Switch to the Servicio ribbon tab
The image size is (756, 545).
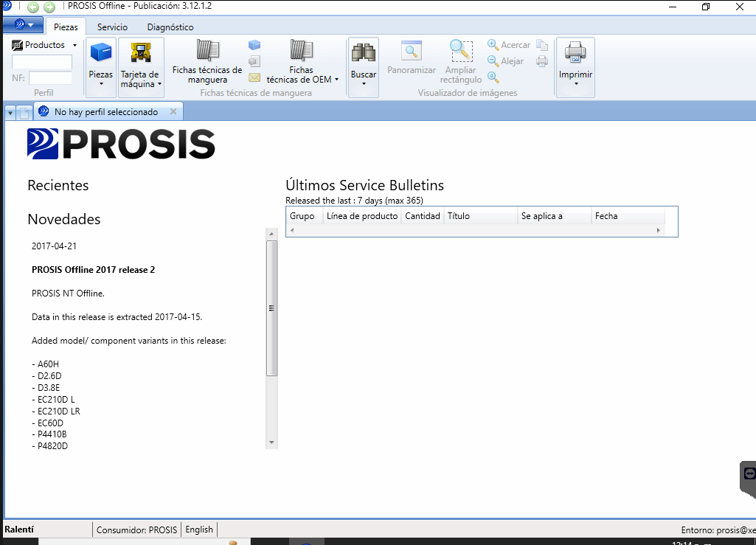tap(112, 27)
